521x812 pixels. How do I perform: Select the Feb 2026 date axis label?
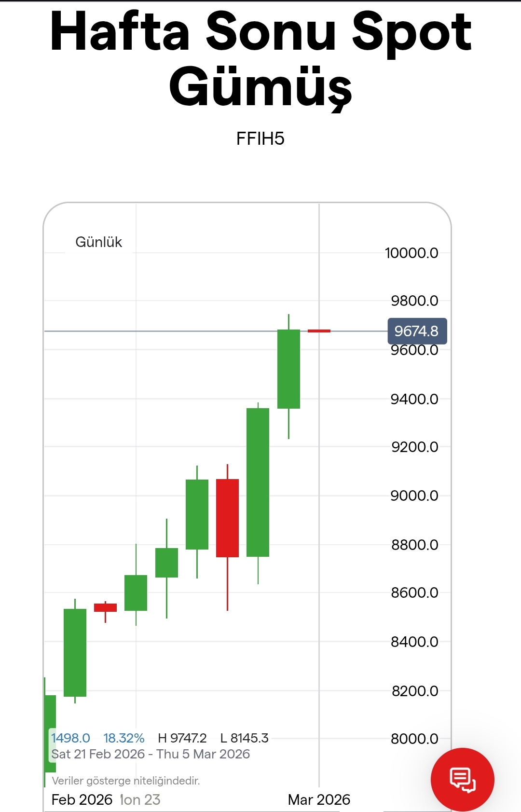click(82, 799)
